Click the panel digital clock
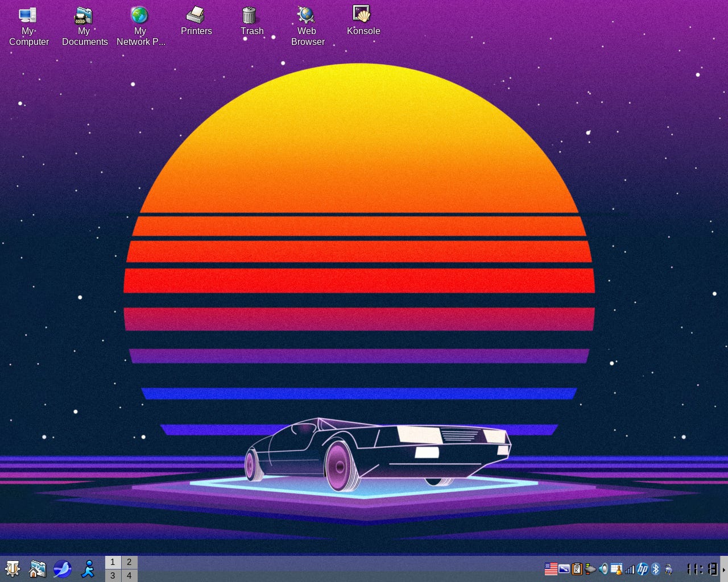 coord(702,569)
